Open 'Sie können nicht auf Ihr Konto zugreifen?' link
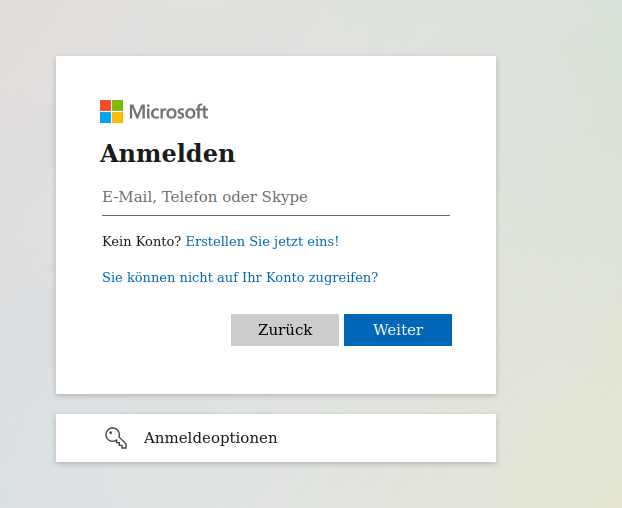 [240, 277]
